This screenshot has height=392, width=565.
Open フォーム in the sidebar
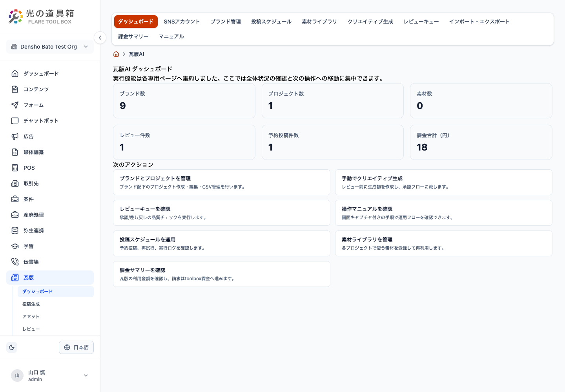coord(50,105)
